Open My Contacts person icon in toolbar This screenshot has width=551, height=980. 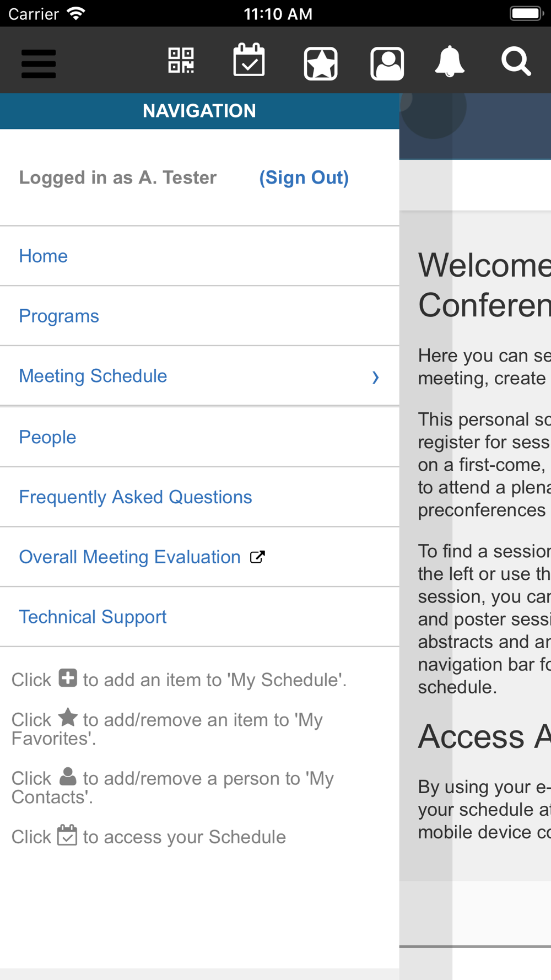click(387, 63)
